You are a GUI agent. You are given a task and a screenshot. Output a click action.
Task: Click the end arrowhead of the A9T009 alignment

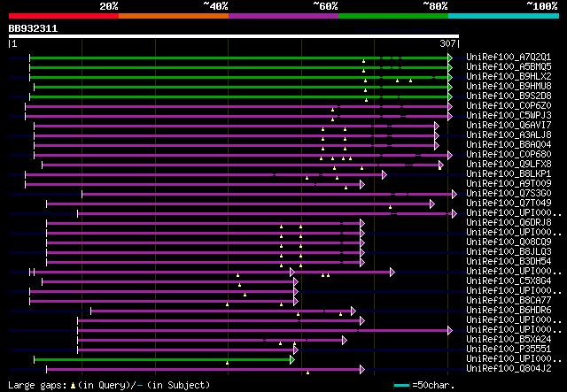pyautogui.click(x=362, y=185)
